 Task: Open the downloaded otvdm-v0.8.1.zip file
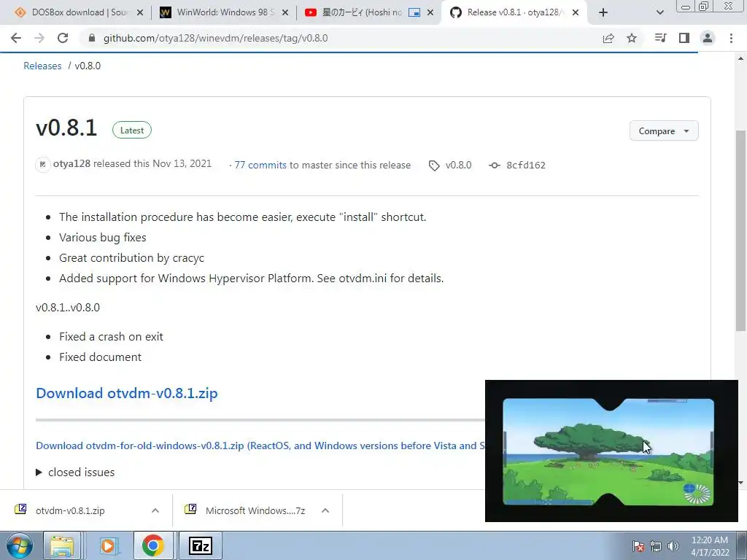coord(69,510)
